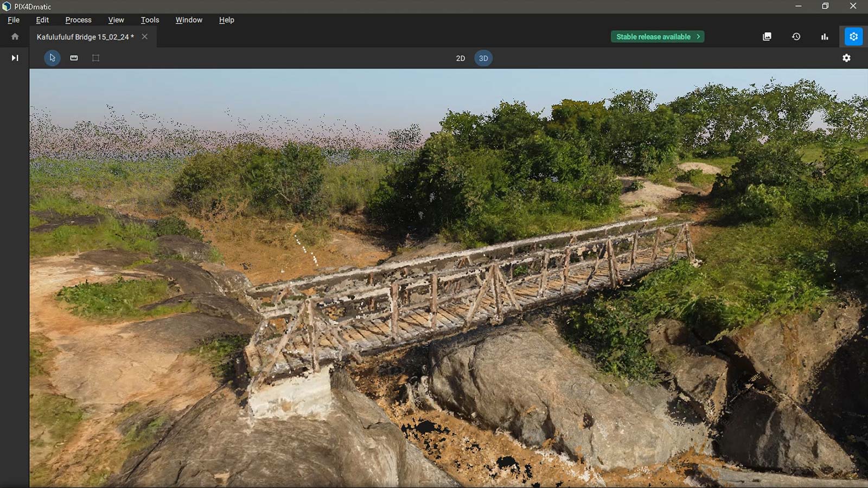Click the Stable release available banner

point(657,36)
